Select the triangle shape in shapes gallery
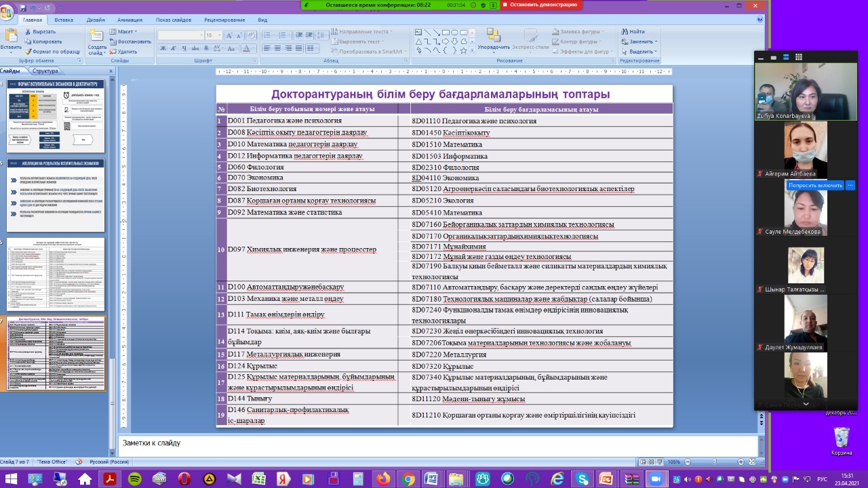Image resolution: width=868 pixels, height=488 pixels. 419,41
